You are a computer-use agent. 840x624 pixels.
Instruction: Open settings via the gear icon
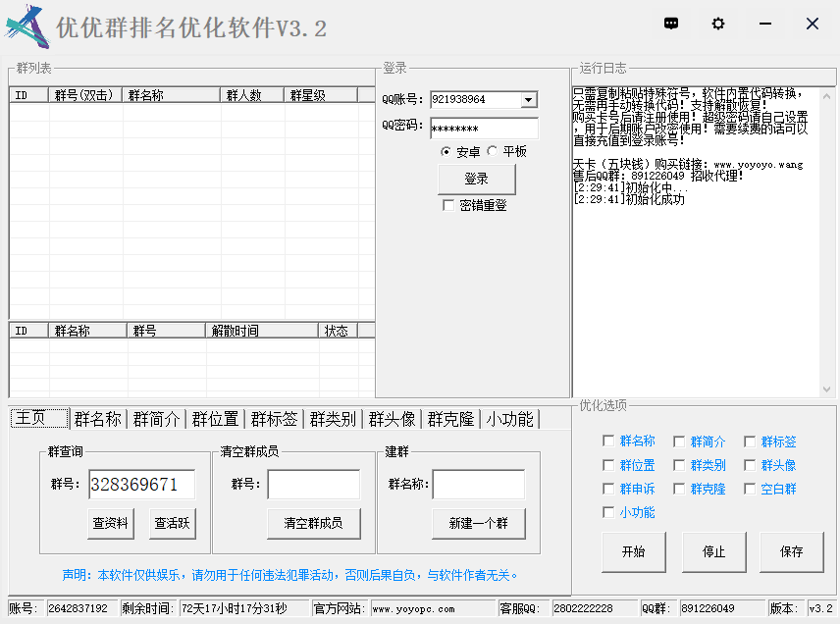click(x=718, y=25)
